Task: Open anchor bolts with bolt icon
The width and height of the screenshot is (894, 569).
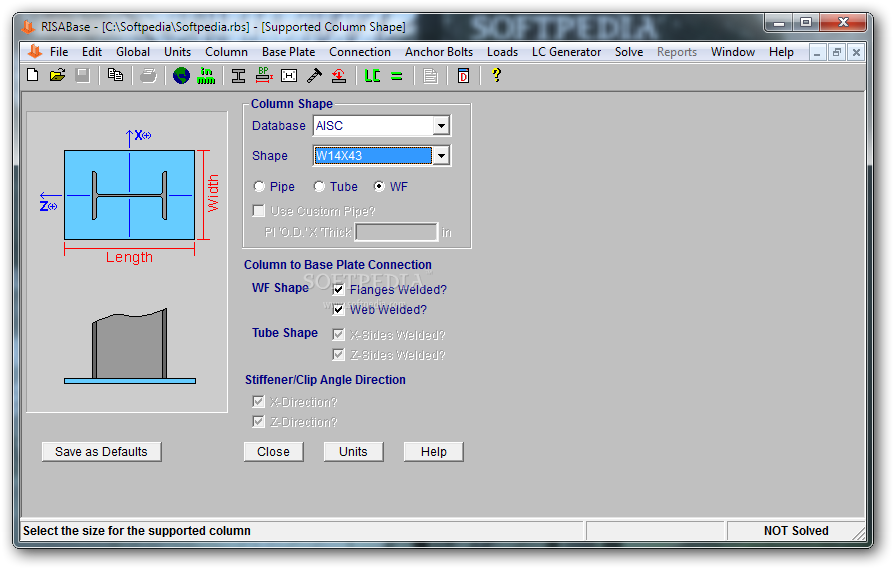Action: [314, 75]
